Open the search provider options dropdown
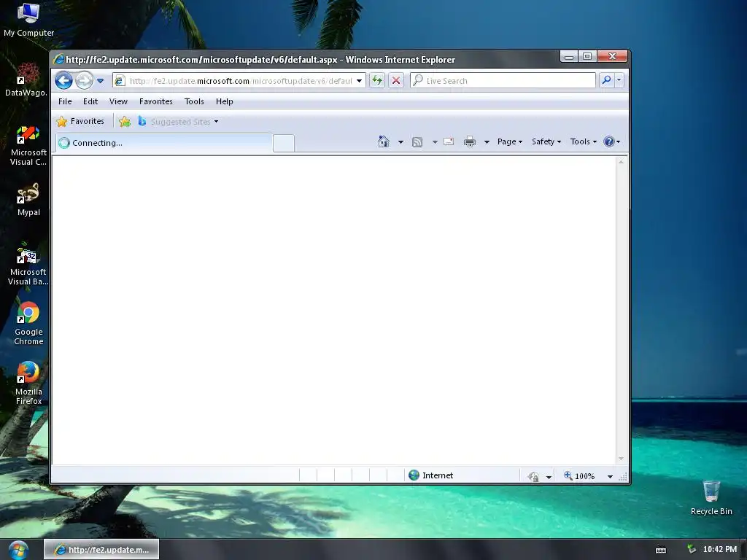This screenshot has height=560, width=747. click(619, 80)
